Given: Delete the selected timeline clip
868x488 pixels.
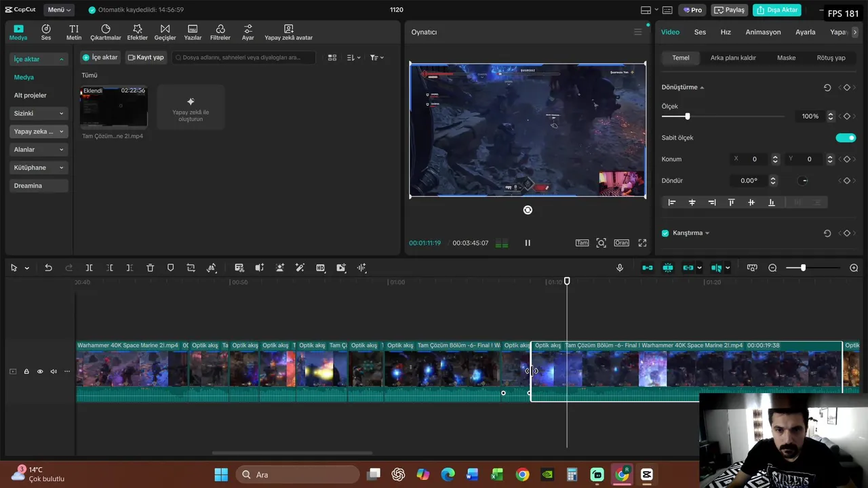Looking at the screenshot, I should (x=151, y=268).
